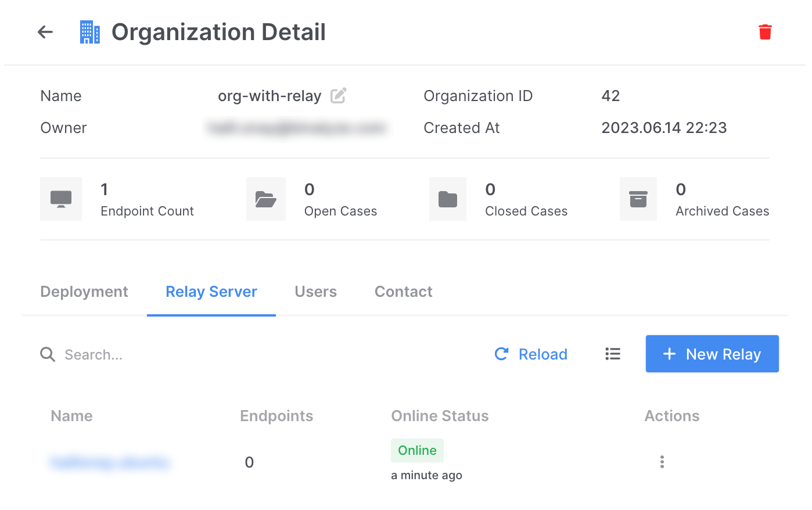Open the Users tab
The width and height of the screenshot is (812, 510).
pyautogui.click(x=315, y=292)
